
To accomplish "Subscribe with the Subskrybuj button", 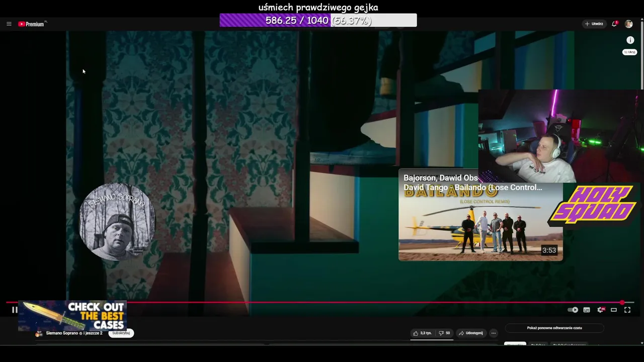I will pos(121,333).
